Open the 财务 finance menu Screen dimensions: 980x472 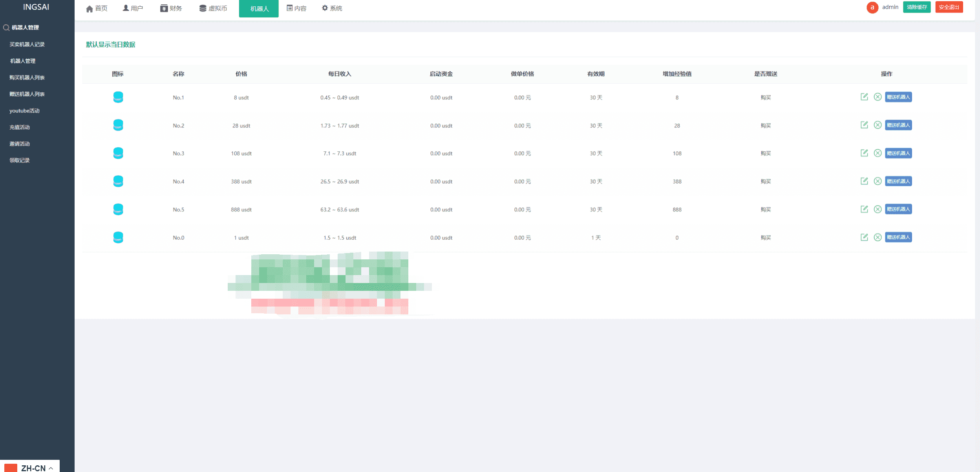click(171, 8)
